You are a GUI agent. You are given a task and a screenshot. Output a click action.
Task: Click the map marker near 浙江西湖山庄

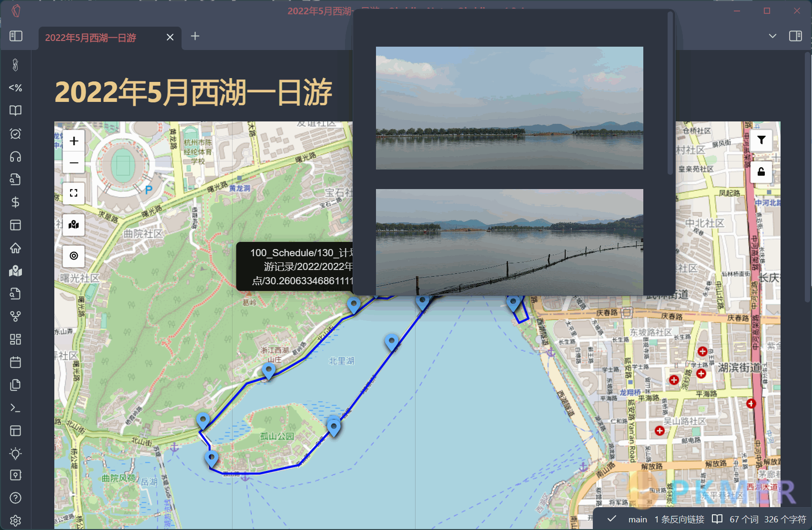point(269,371)
